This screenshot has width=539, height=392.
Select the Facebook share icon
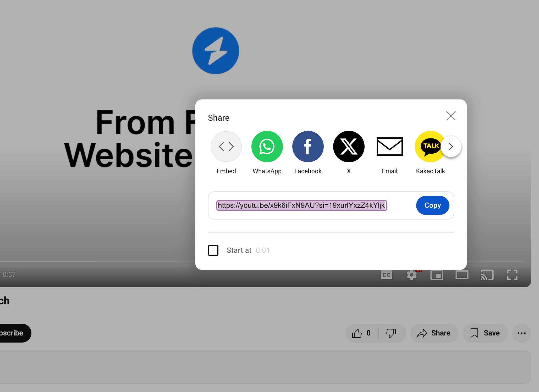308,146
